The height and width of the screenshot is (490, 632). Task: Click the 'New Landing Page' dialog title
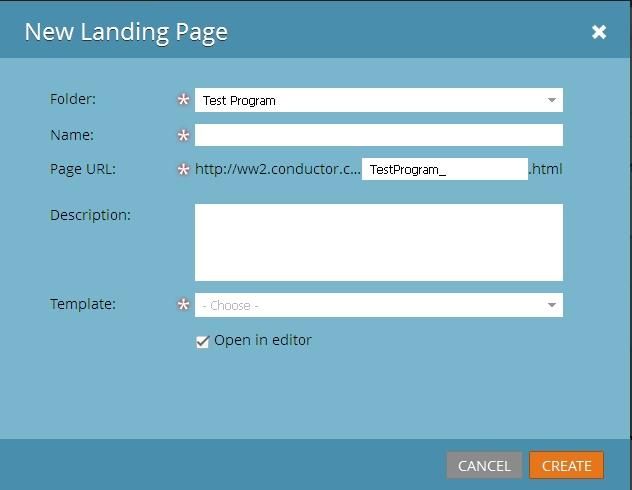tap(126, 32)
